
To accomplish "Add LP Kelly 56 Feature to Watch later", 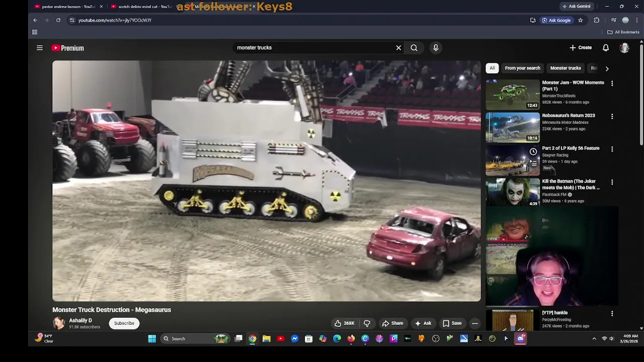I will (x=533, y=151).
